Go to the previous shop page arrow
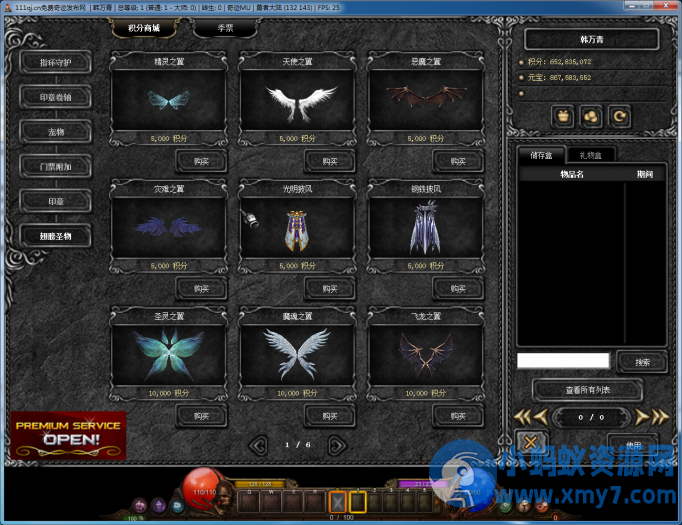This screenshot has width=682, height=525. [x=259, y=445]
